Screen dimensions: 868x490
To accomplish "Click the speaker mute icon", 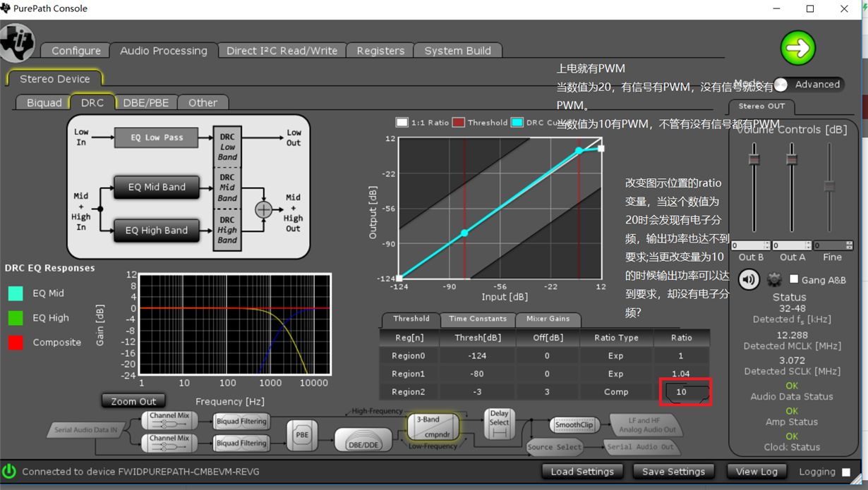I will click(x=749, y=279).
